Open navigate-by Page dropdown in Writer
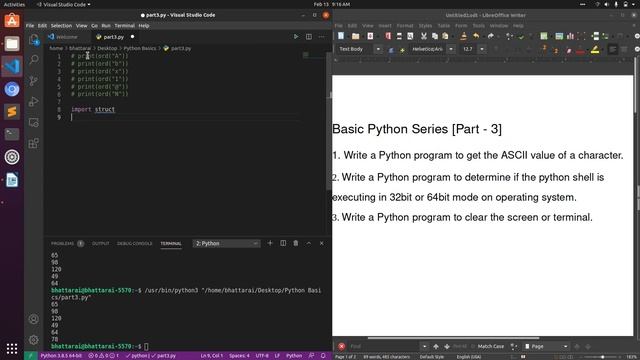The image size is (640, 360). pos(547,346)
